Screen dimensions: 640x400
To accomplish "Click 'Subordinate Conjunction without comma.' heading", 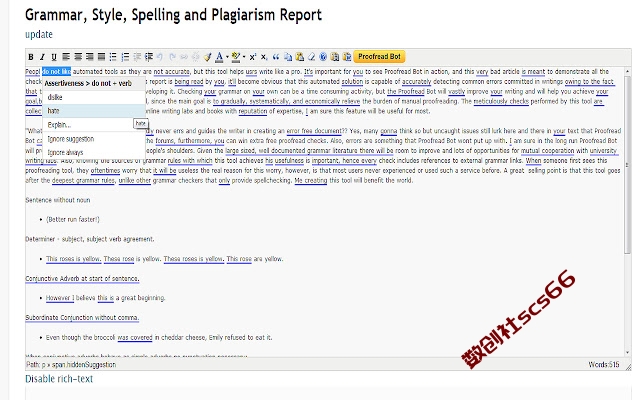I will [x=82, y=318].
